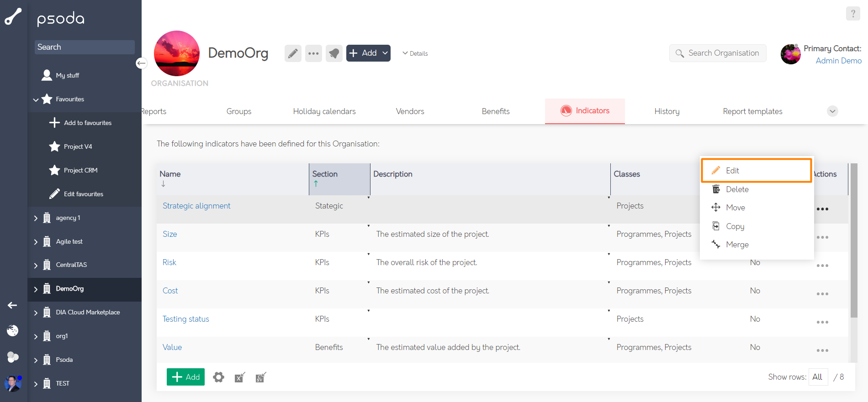Image resolution: width=868 pixels, height=402 pixels.
Task: Open the table settings gear icon
Action: [x=219, y=377]
